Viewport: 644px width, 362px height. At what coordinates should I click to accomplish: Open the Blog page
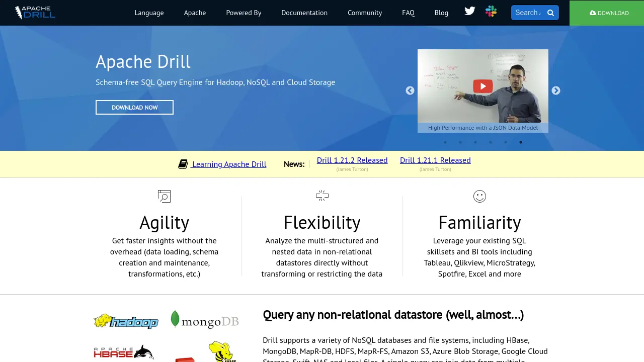click(441, 13)
